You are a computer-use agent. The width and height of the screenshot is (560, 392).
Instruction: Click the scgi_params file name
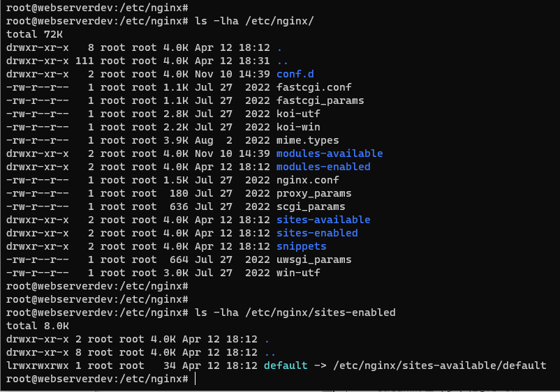pyautogui.click(x=311, y=206)
